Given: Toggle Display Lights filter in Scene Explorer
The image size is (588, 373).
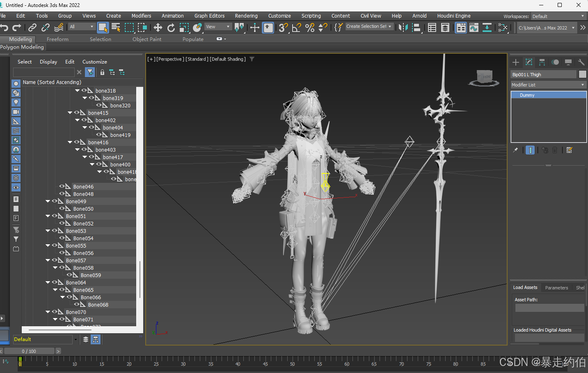Looking at the screenshot, I should (16, 102).
